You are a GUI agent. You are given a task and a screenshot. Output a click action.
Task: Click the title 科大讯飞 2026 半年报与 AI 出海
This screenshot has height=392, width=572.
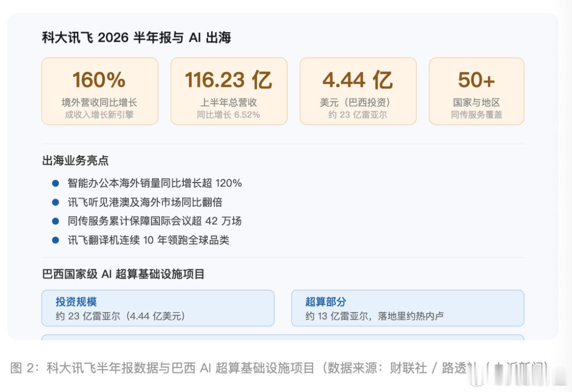coord(137,38)
